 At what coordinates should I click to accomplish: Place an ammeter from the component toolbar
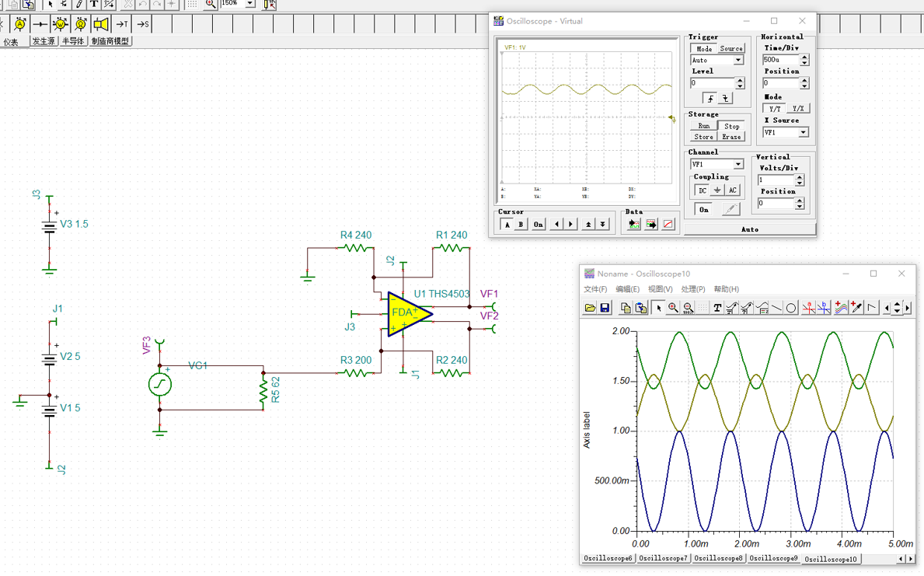tap(20, 24)
